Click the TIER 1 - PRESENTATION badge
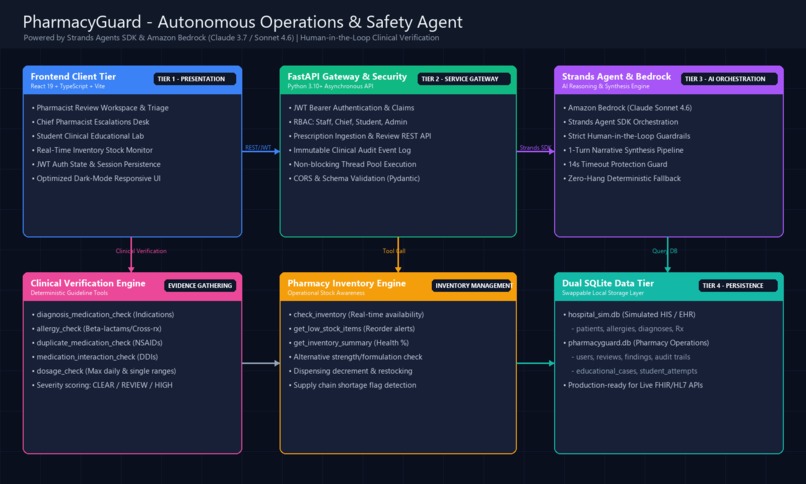The width and height of the screenshot is (806, 484). 195,79
